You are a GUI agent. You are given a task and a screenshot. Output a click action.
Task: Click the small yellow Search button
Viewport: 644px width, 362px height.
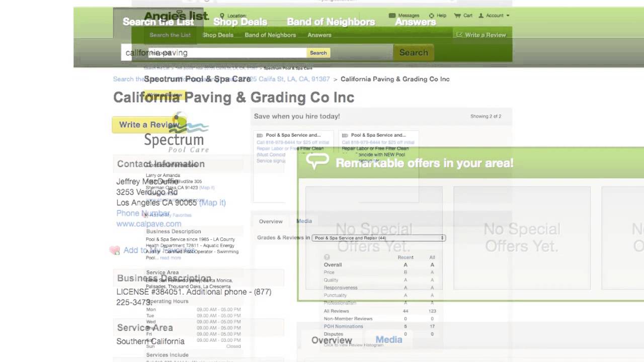coord(318,53)
